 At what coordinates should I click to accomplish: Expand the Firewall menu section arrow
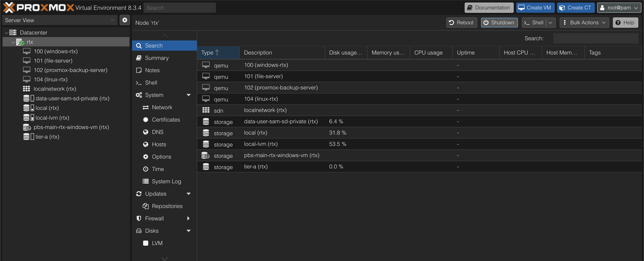pos(188,218)
